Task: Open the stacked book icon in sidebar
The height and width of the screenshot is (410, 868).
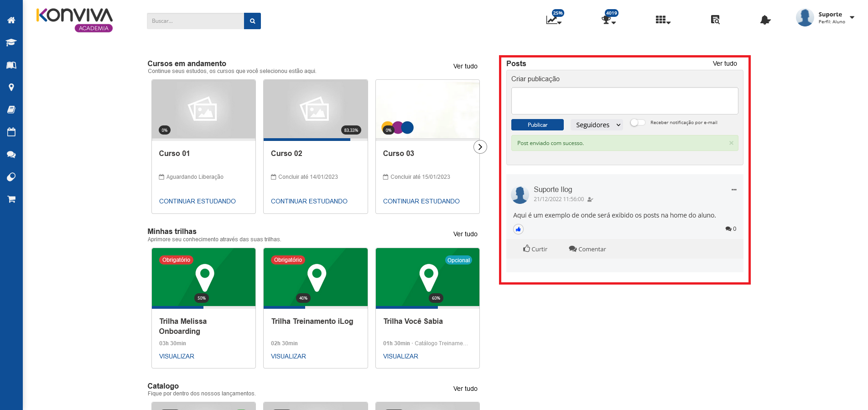Action: [x=11, y=109]
